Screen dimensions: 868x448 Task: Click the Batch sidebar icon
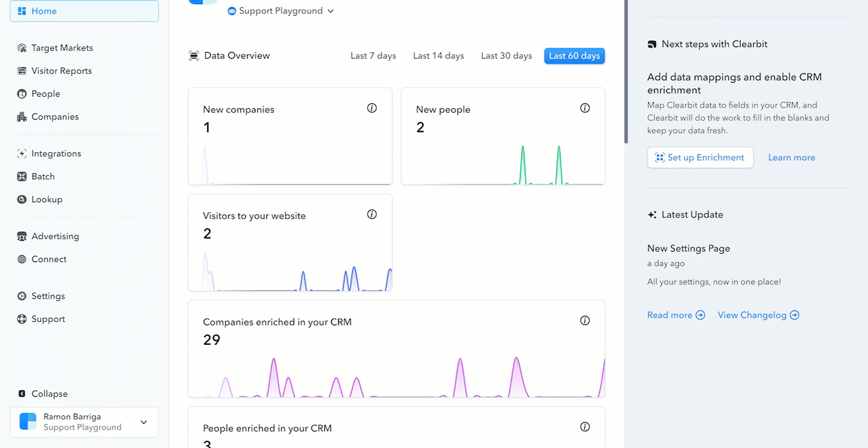[22, 176]
